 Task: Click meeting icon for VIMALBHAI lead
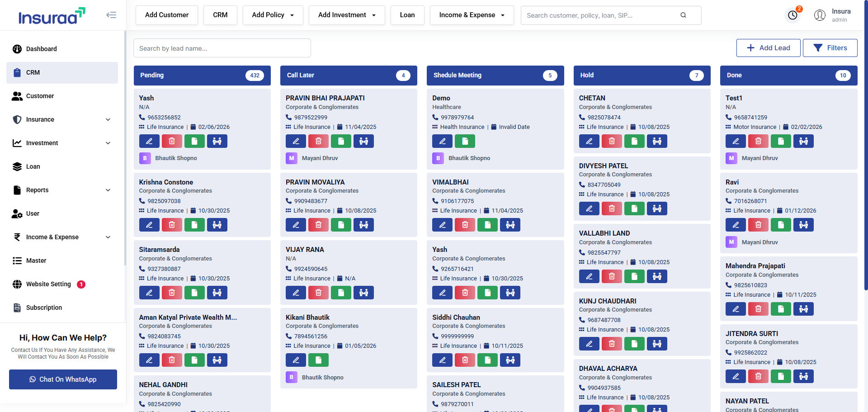click(x=510, y=225)
